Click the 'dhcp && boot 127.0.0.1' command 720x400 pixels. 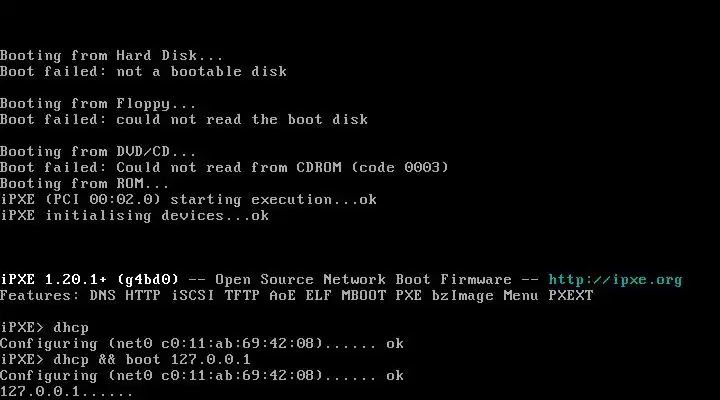(x=152, y=359)
